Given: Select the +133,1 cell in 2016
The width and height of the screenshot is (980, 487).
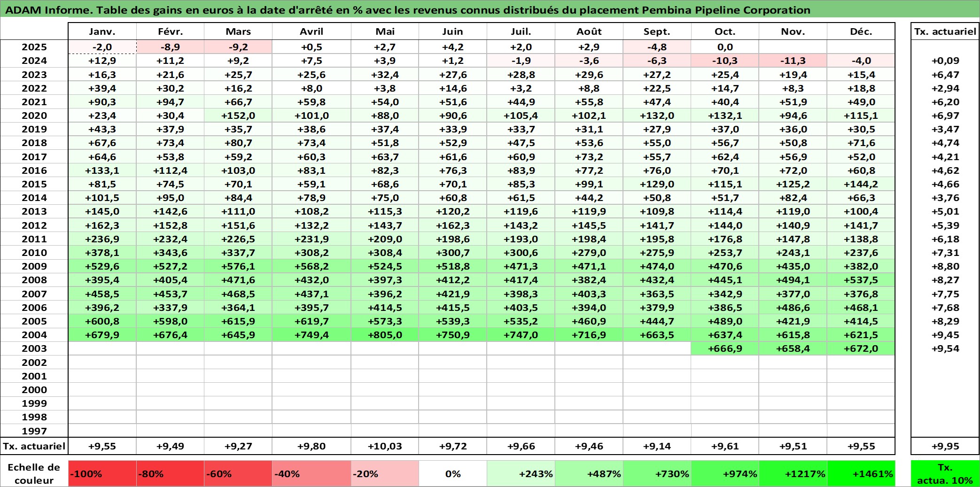Looking at the screenshot, I should tap(102, 170).
